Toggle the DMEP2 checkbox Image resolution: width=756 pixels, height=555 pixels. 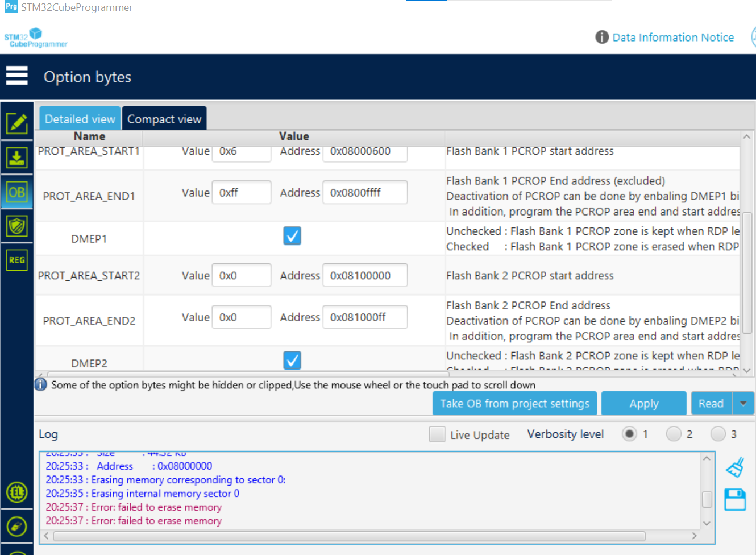(292, 360)
